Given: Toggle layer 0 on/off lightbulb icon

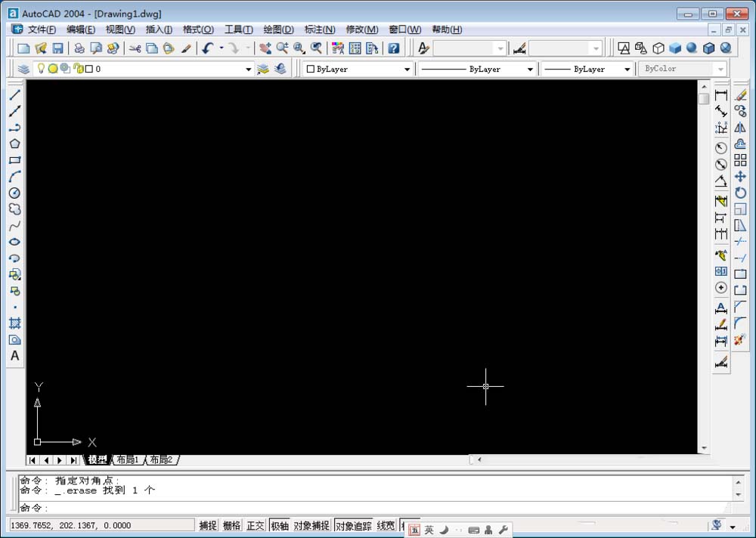Looking at the screenshot, I should (x=41, y=69).
